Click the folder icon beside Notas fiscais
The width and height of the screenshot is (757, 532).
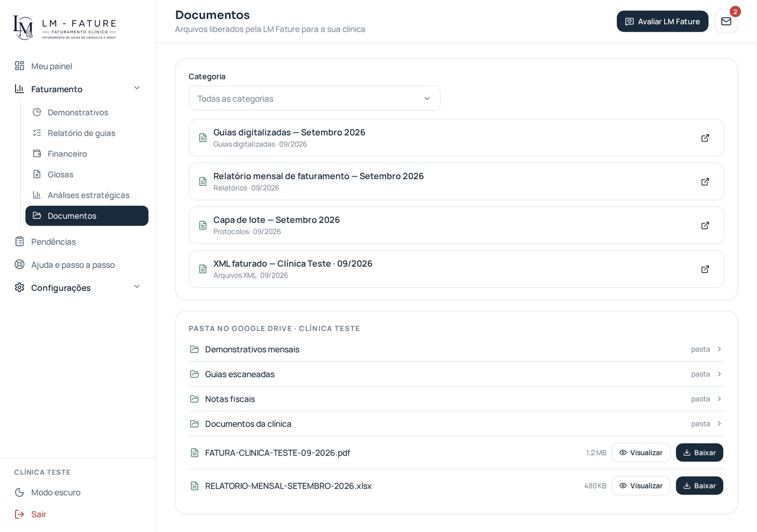[194, 399]
